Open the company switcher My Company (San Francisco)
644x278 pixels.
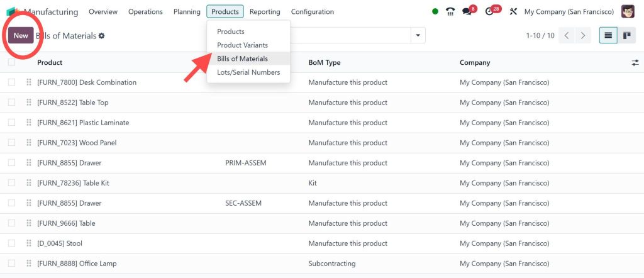pos(569,12)
